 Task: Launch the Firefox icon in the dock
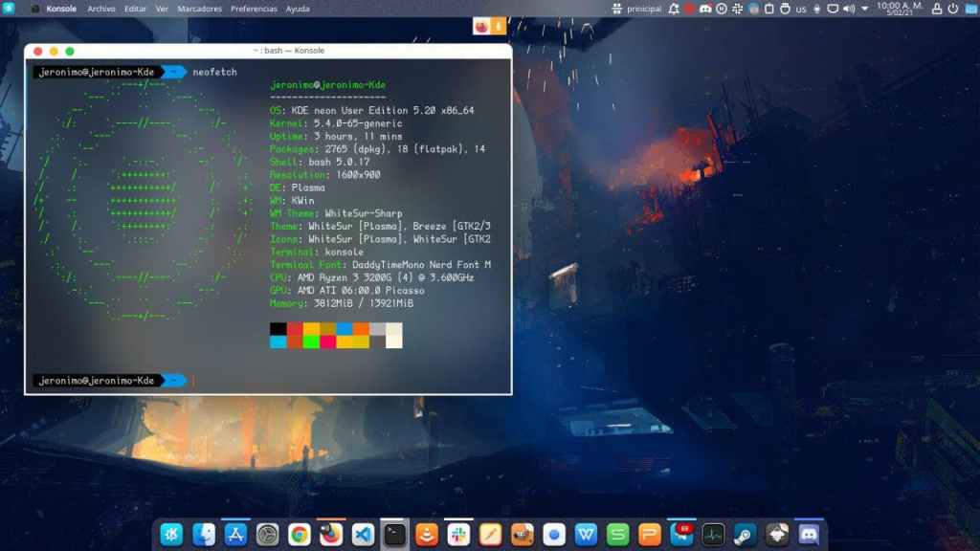330,534
